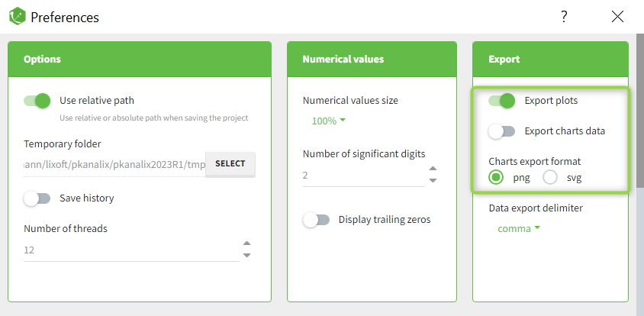This screenshot has height=316, width=644.
Task: Close the Preferences dialog with X icon
Action: 617,16
